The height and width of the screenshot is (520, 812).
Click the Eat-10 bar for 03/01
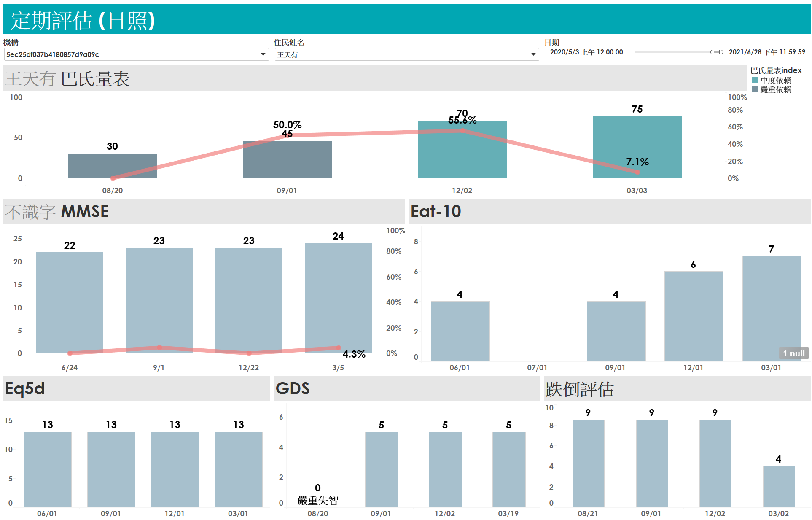point(772,309)
